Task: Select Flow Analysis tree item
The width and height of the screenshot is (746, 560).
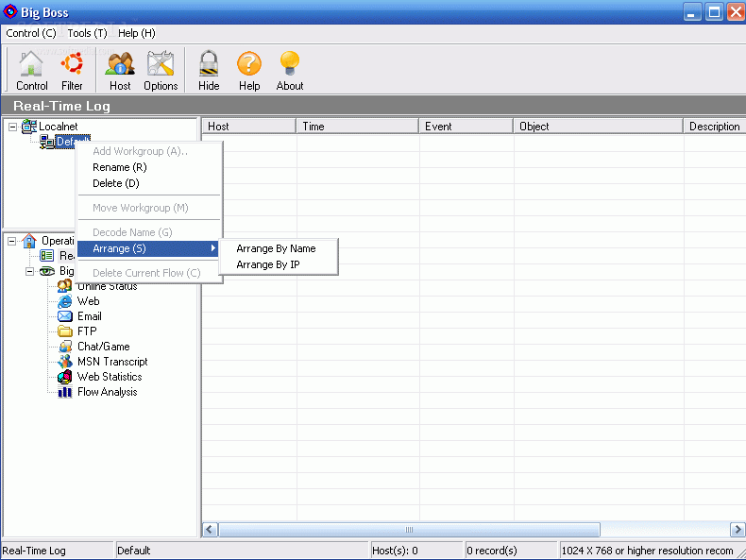Action: click(x=108, y=392)
